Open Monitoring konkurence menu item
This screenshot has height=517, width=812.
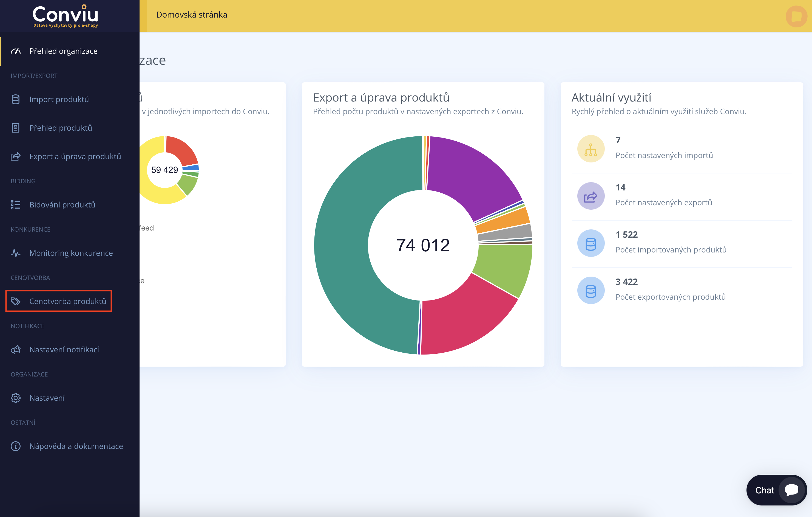coord(71,253)
